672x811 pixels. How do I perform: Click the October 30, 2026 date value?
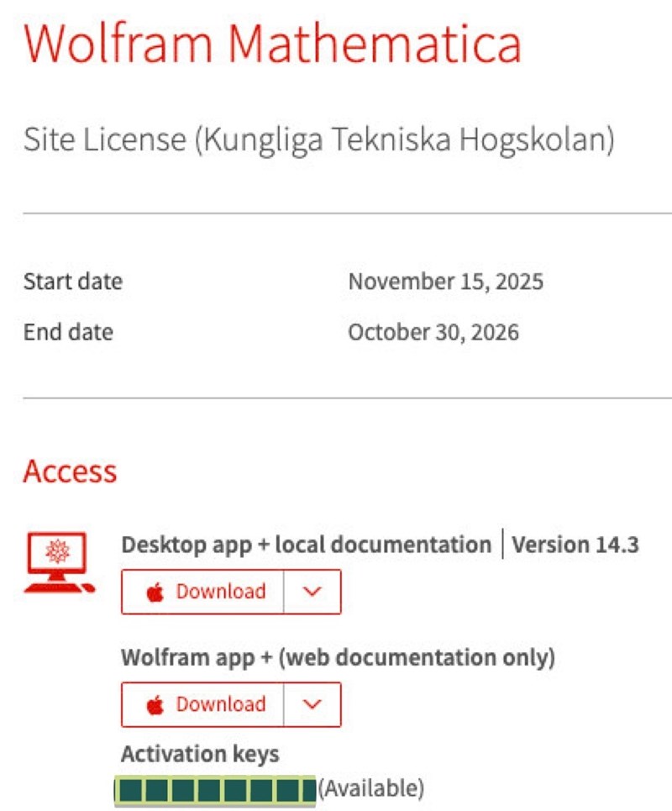point(433,332)
